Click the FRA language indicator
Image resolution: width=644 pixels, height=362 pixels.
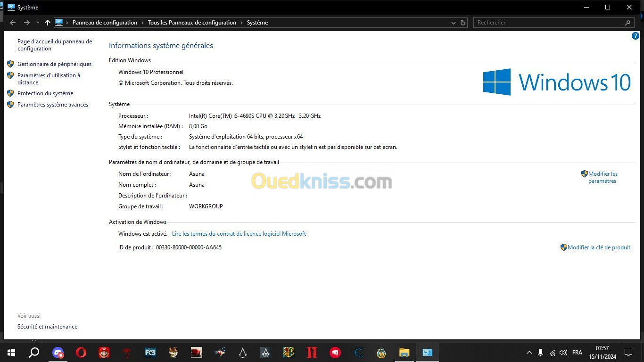[x=577, y=353]
